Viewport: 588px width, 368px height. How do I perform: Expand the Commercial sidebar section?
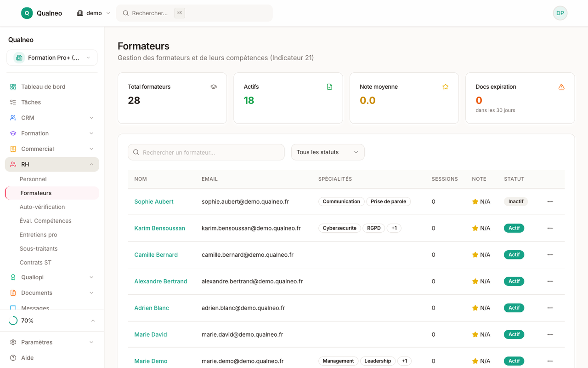[x=91, y=149]
